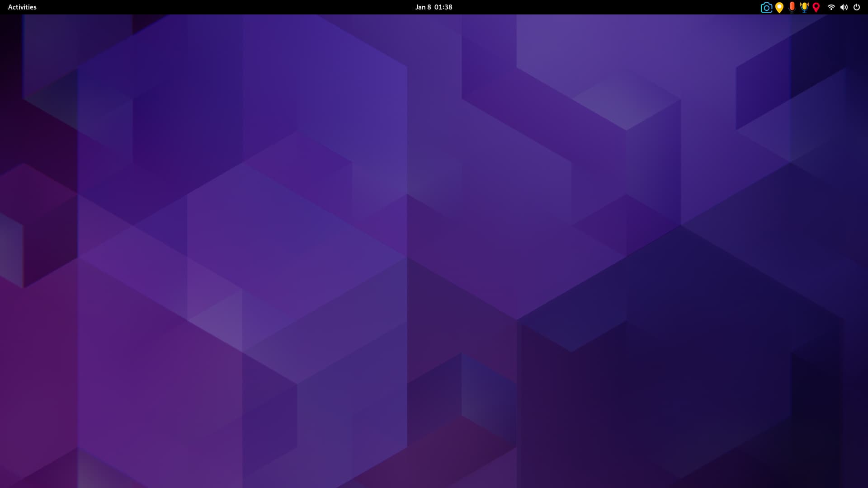The image size is (868, 488).
Task: Click the orange microphone icon
Action: (x=792, y=7)
